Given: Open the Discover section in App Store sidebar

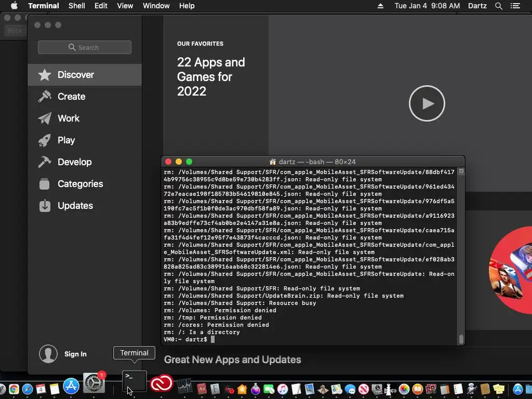Looking at the screenshot, I should point(85,75).
